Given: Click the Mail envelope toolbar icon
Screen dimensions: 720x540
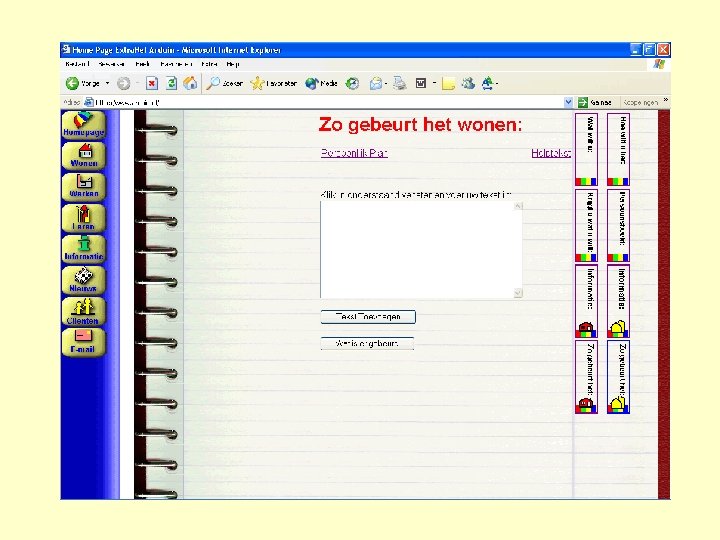Looking at the screenshot, I should [376, 83].
